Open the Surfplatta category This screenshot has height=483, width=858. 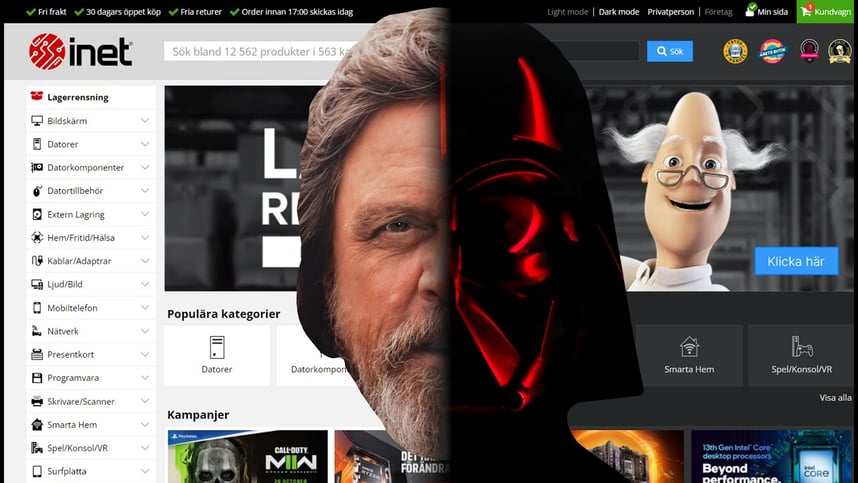[91, 471]
